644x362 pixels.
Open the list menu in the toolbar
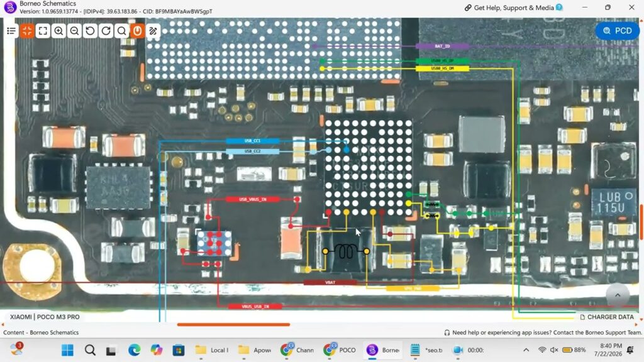tap(11, 31)
